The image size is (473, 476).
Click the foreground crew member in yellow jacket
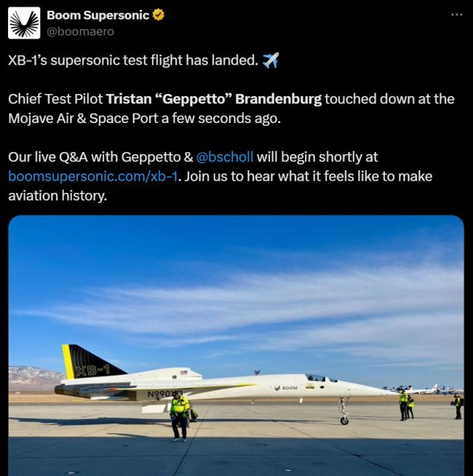coord(180,416)
